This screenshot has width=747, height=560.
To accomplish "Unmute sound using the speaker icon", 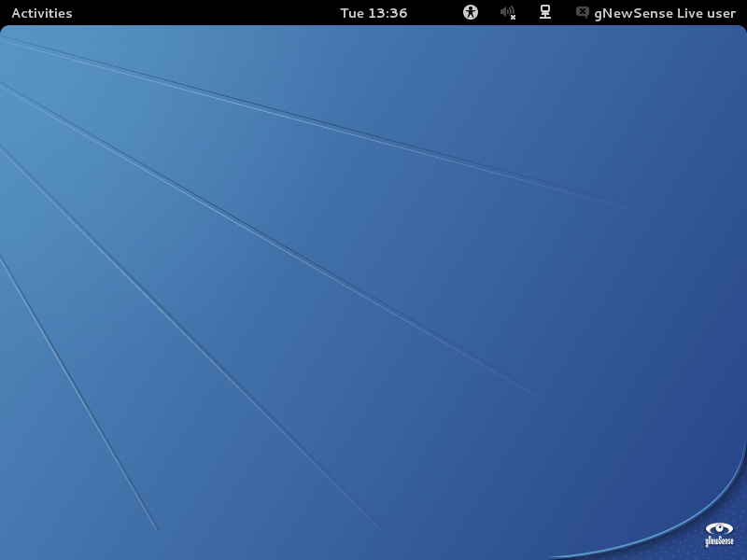I will point(507,12).
